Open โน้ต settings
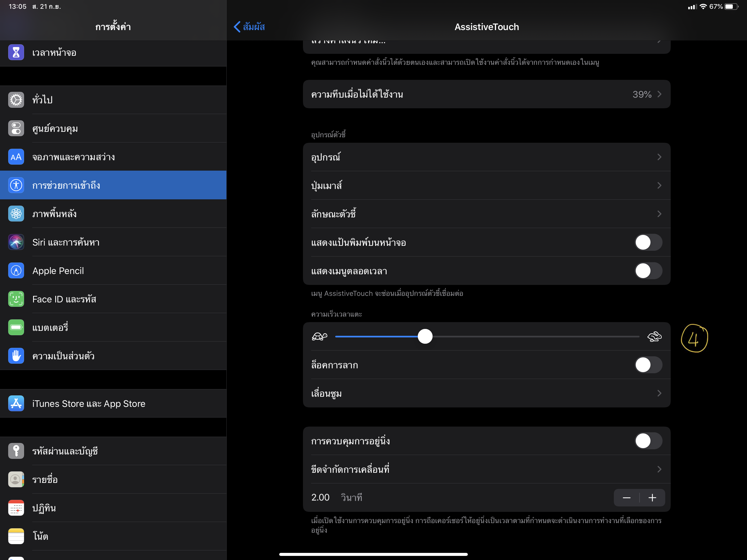 click(x=113, y=536)
